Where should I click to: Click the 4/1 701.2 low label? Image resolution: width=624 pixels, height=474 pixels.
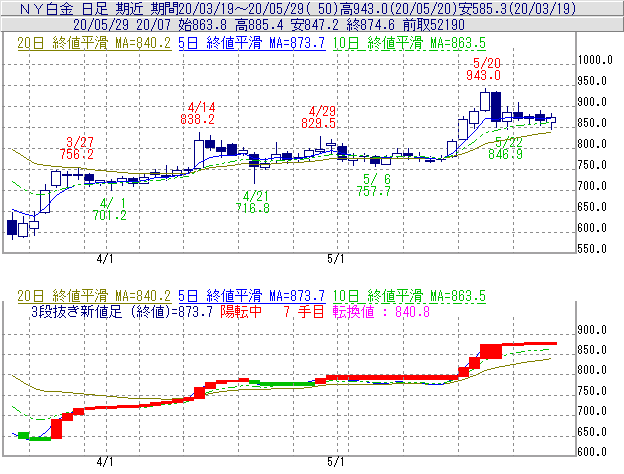click(109, 209)
